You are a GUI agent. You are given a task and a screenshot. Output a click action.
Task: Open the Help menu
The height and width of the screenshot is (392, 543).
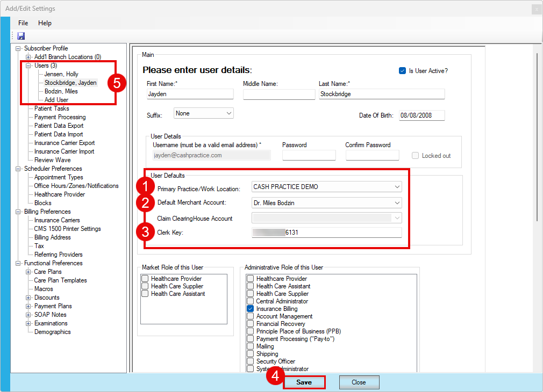coord(45,23)
